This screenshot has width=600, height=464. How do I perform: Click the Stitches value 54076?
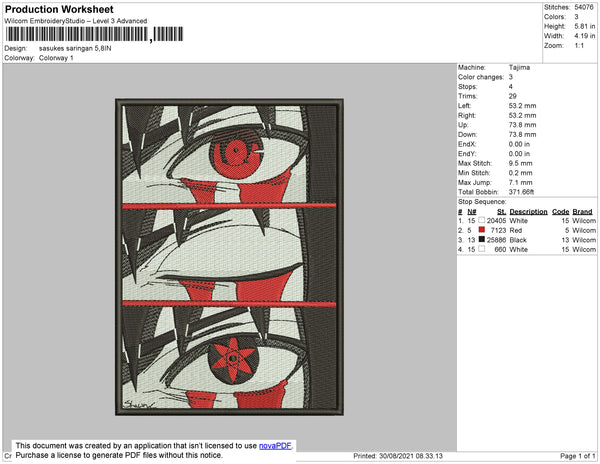[x=584, y=7]
